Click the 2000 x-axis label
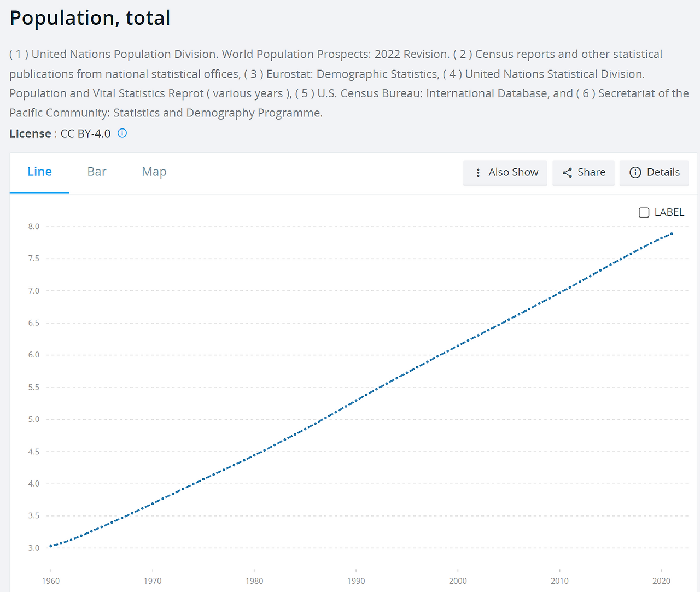This screenshot has height=592, width=700. 458,581
